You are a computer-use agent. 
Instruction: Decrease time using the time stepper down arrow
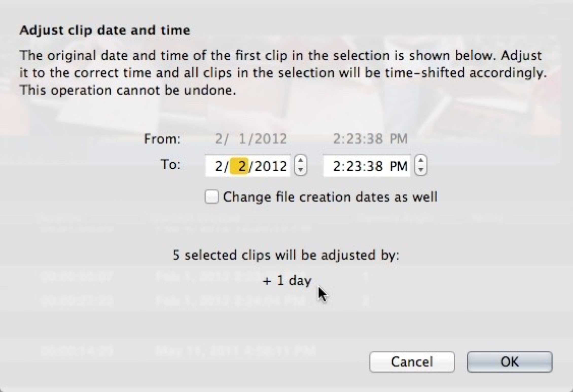[x=421, y=170]
